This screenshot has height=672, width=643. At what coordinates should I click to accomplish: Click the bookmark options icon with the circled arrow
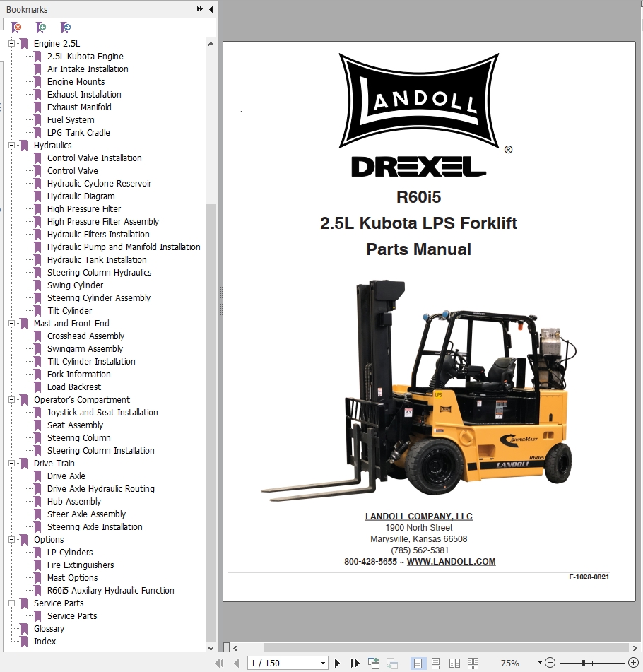click(66, 28)
